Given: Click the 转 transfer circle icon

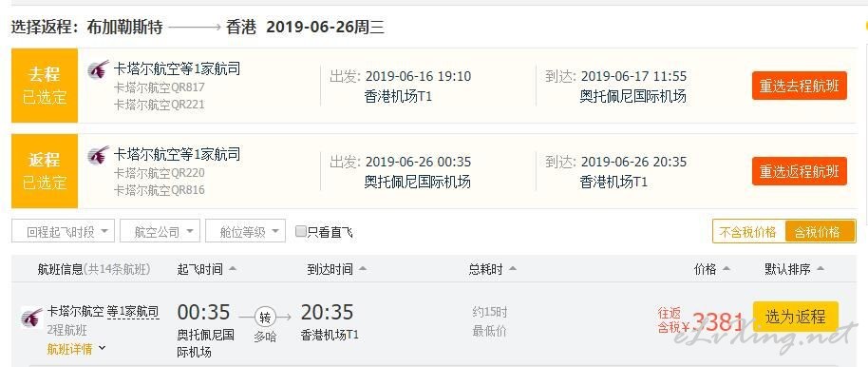Looking at the screenshot, I should [265, 318].
